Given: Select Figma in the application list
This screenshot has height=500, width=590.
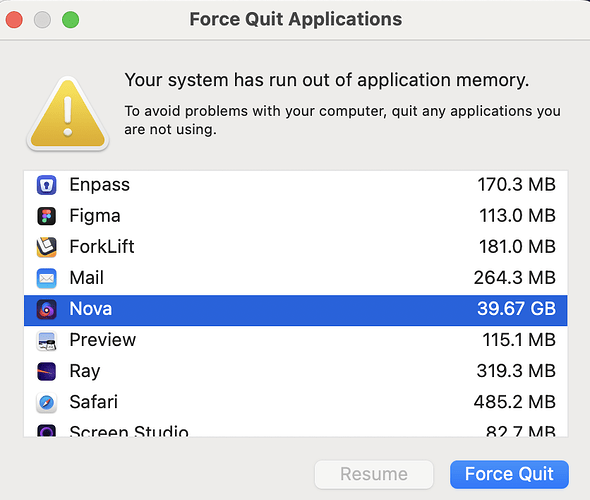Looking at the screenshot, I should (x=95, y=216).
